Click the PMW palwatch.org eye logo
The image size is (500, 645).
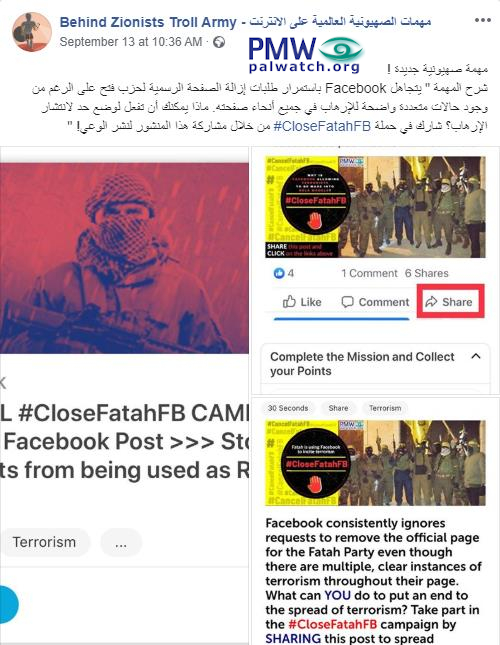coord(306,55)
